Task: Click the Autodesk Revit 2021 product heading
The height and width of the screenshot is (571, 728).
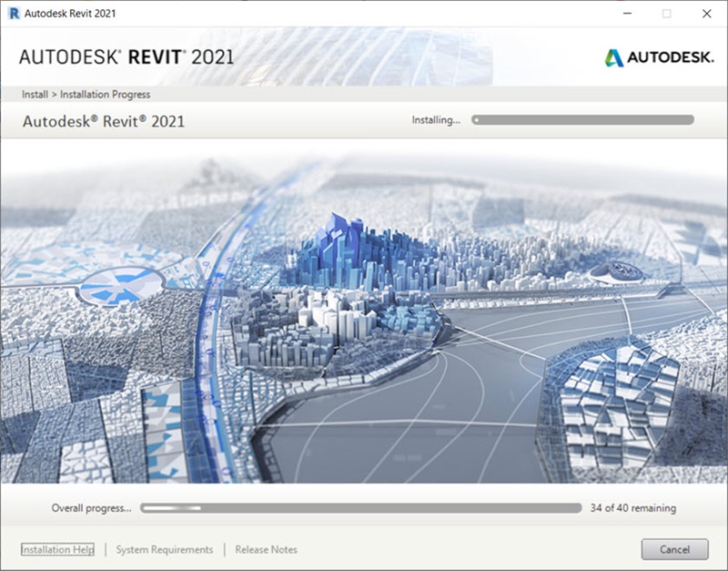Action: pos(103,120)
